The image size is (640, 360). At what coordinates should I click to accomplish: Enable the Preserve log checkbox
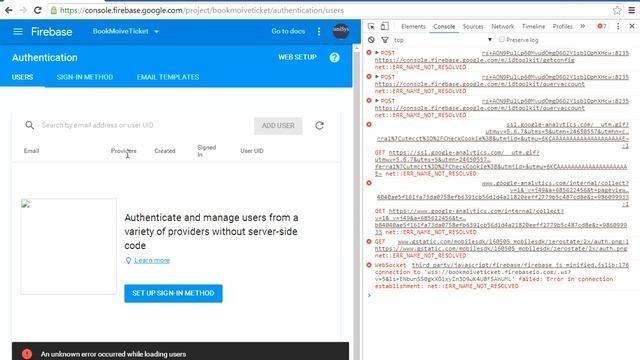click(x=502, y=40)
